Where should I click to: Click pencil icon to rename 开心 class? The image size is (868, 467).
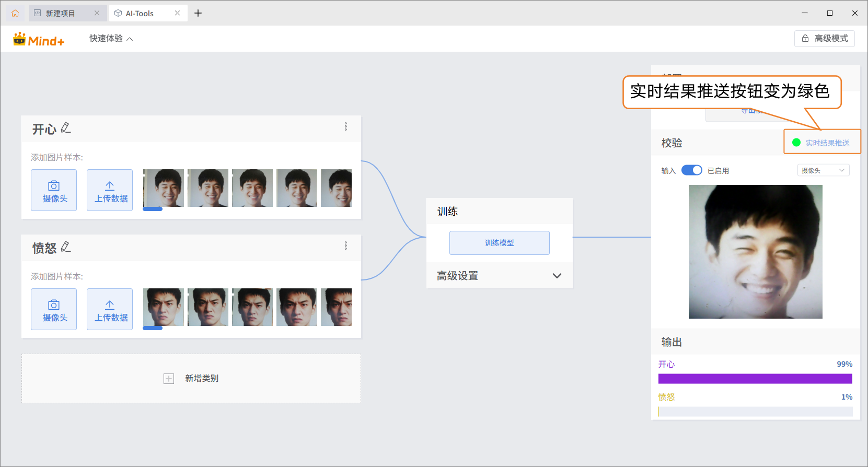(x=66, y=128)
